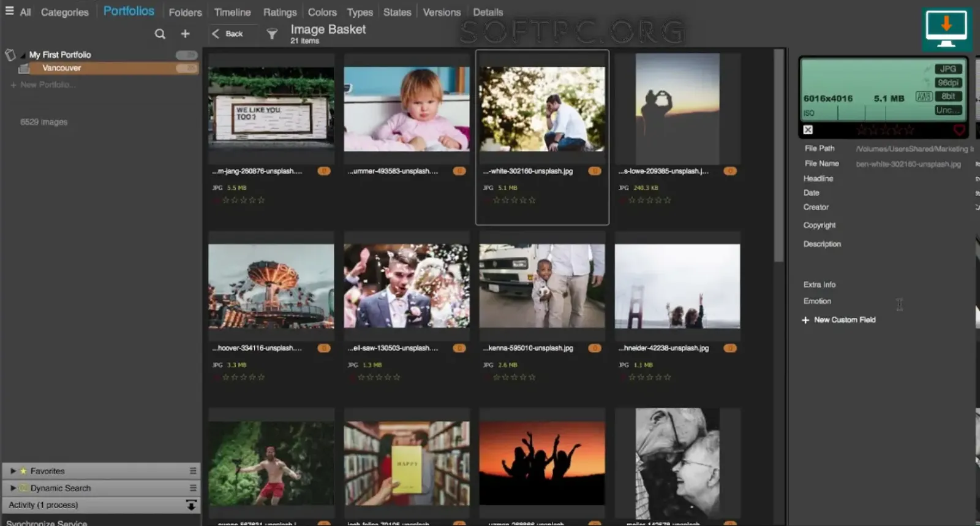This screenshot has width=980, height=526.
Task: Go Back from Image Basket
Action: [227, 34]
